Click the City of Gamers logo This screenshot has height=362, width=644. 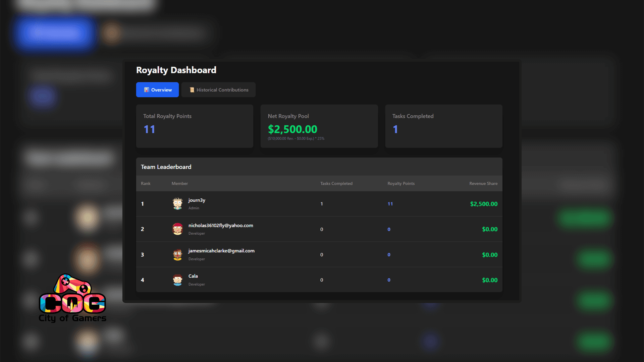(72, 298)
